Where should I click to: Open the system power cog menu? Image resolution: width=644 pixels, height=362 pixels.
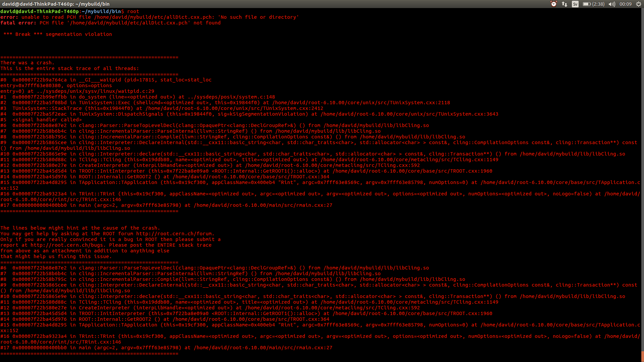[639, 4]
